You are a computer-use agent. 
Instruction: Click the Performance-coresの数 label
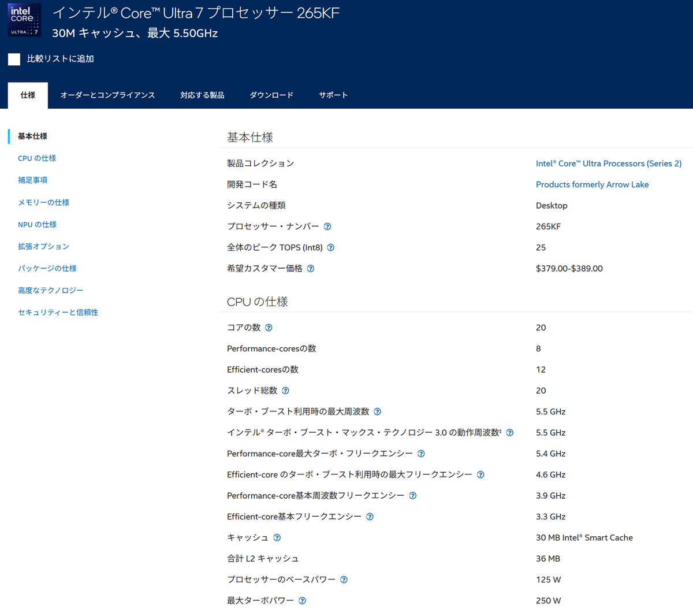tap(271, 348)
